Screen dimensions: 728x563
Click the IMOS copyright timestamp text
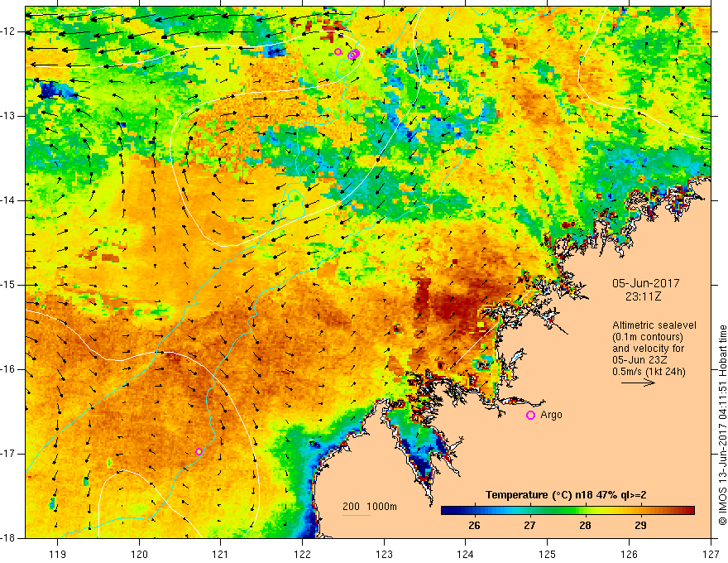coord(722,426)
